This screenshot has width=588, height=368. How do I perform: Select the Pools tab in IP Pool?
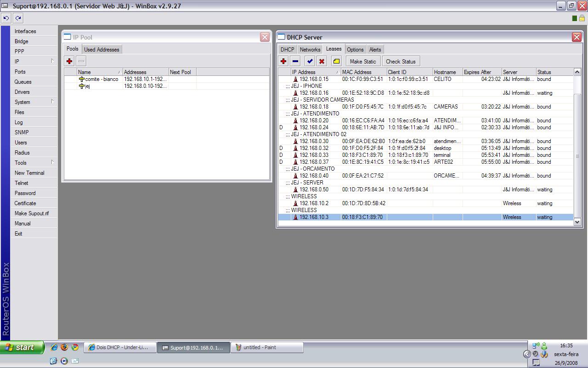(73, 49)
